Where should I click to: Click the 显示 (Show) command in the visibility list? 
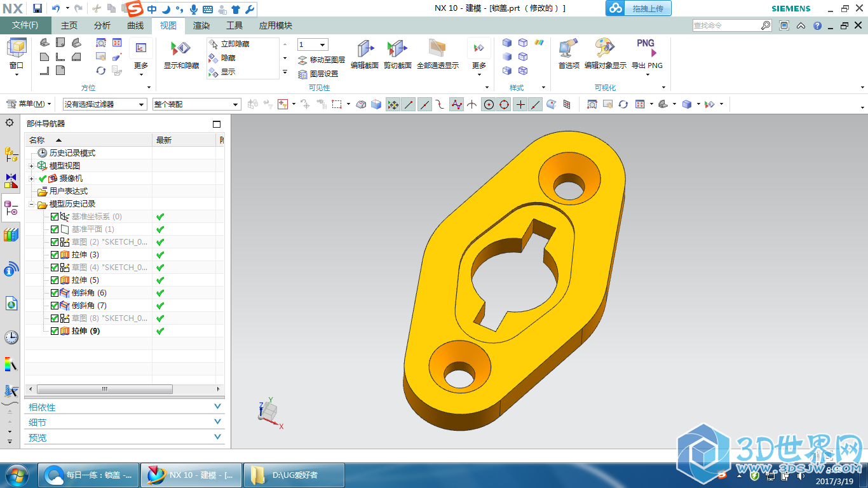(222, 72)
